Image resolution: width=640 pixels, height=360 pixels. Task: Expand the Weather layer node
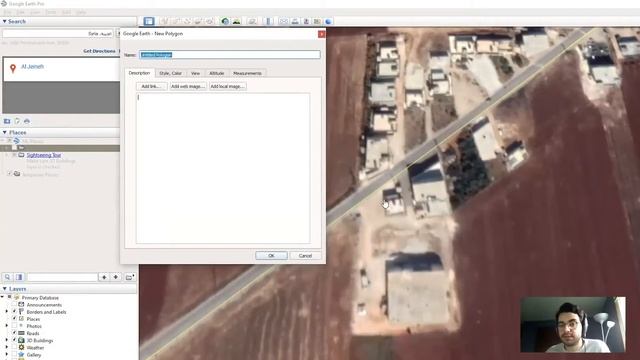click(x=7, y=347)
